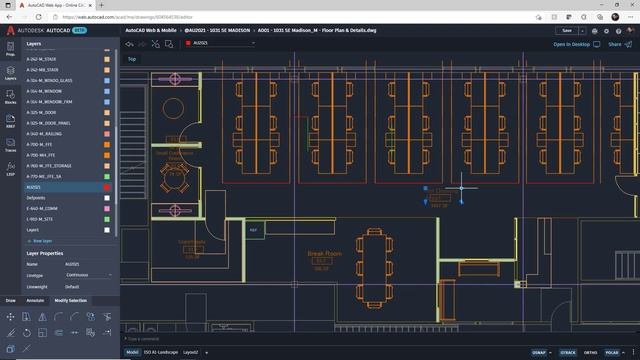Open the Traces panel in sidebar

[x=11, y=145]
